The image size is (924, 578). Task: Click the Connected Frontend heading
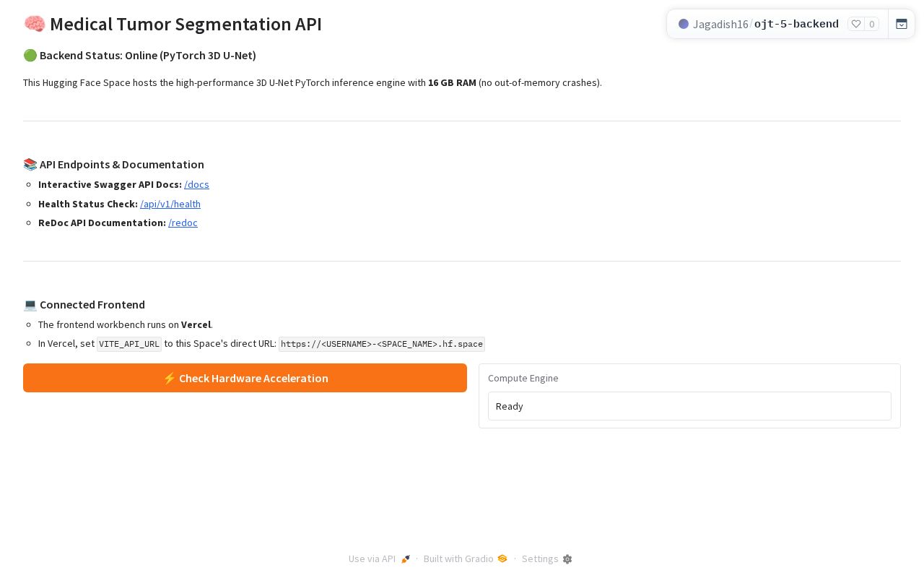tap(84, 304)
